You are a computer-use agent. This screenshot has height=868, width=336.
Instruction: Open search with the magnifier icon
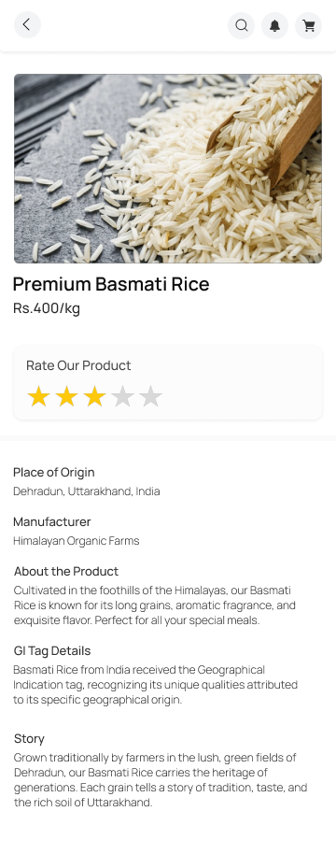[242, 25]
